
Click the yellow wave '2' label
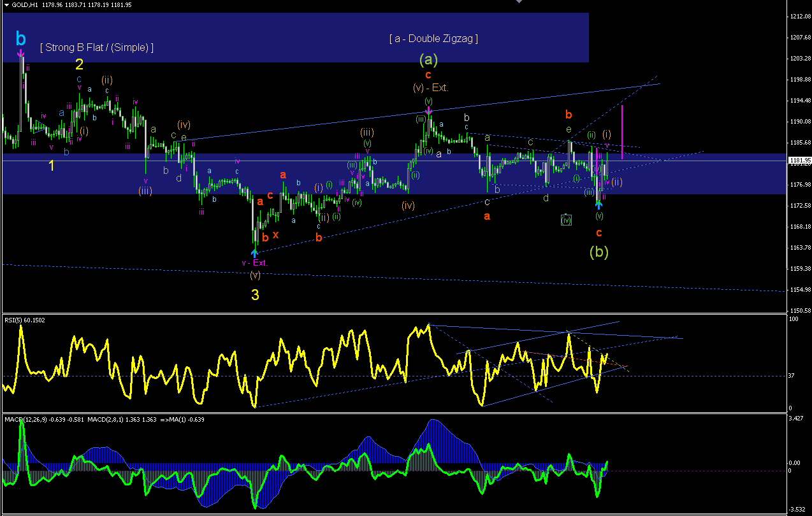80,64
